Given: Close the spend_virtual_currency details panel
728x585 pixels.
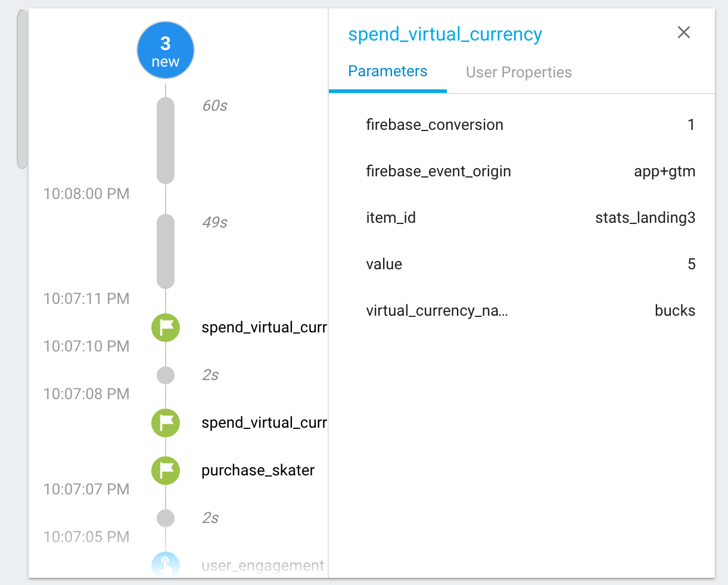Looking at the screenshot, I should pyautogui.click(x=683, y=33).
